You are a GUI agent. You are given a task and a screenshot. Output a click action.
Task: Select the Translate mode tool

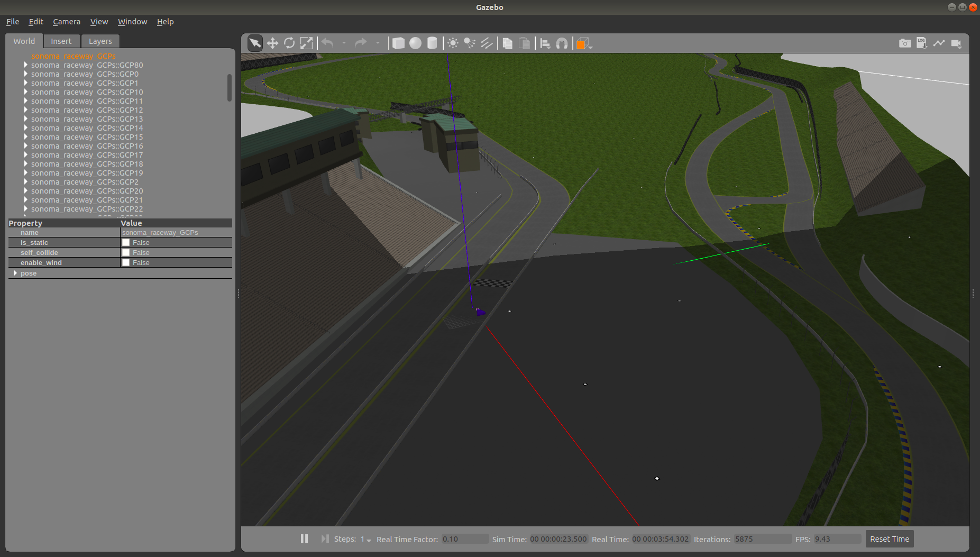(x=272, y=43)
